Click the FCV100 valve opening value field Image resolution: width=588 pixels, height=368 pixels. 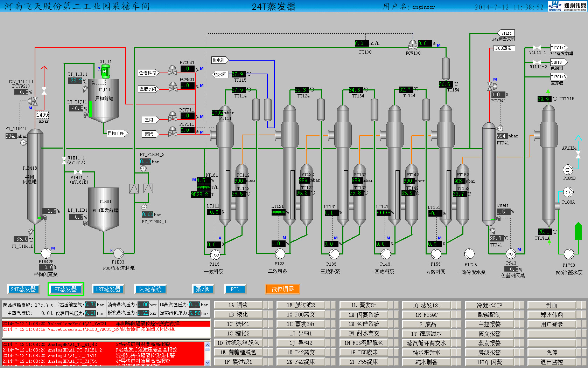point(425,43)
